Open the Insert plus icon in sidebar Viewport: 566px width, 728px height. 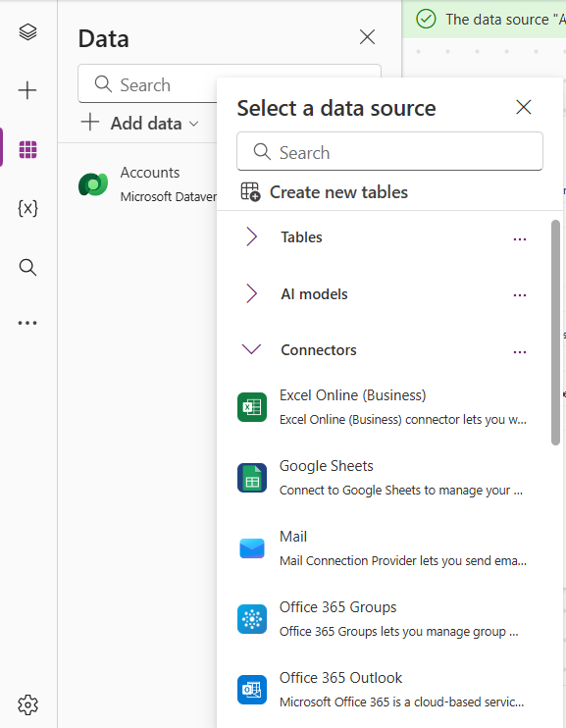(27, 90)
